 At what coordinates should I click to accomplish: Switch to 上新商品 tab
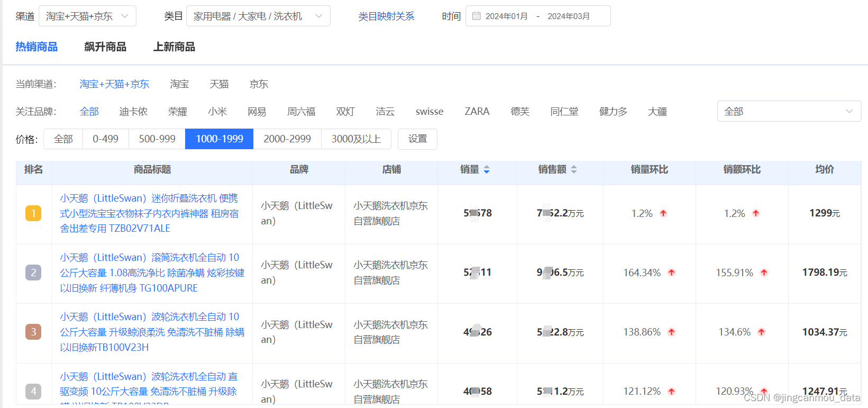coord(174,47)
